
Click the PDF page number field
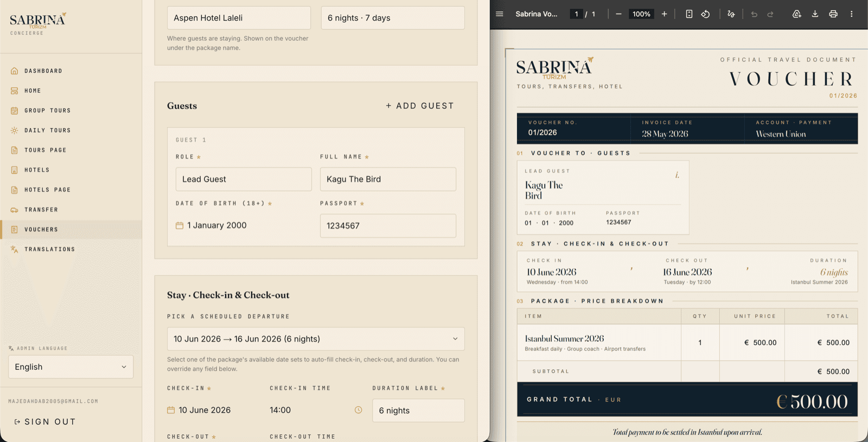click(576, 14)
